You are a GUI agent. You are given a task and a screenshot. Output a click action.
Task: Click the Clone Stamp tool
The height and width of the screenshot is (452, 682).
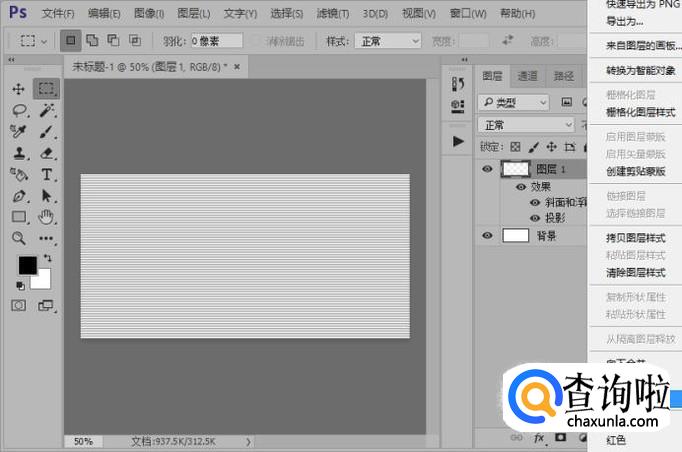click(18, 153)
